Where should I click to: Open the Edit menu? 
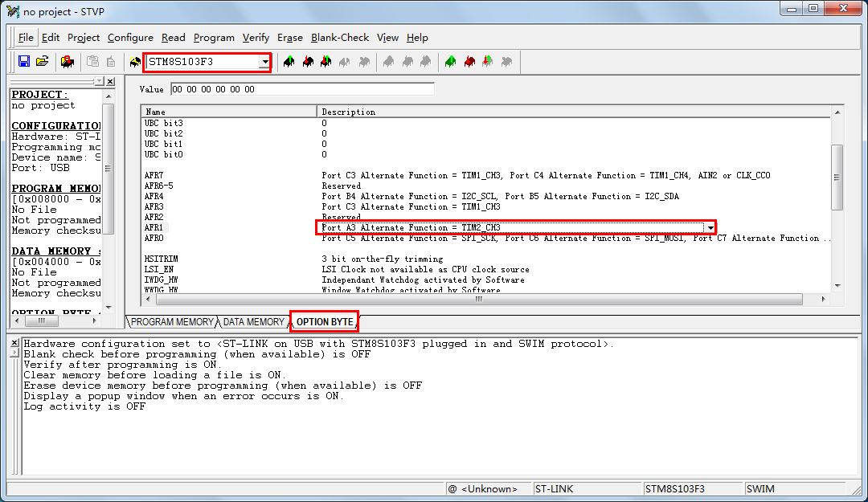[51, 38]
